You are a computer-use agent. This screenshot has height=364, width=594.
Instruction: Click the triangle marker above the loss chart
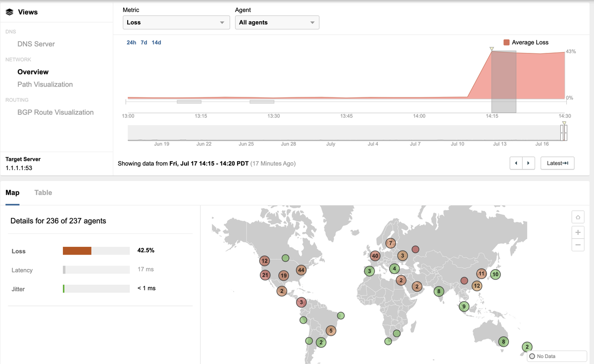click(492, 48)
